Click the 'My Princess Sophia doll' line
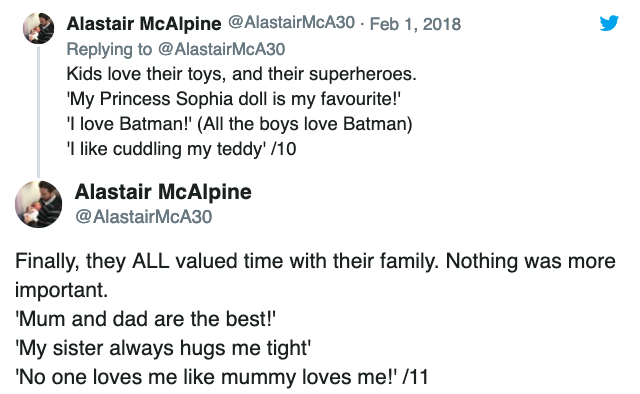This screenshot has height=394, width=640. pyautogui.click(x=233, y=99)
